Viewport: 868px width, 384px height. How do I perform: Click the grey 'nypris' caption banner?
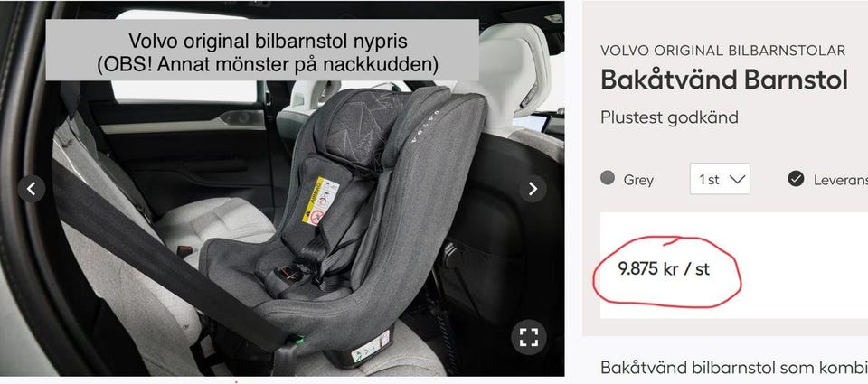(x=262, y=51)
